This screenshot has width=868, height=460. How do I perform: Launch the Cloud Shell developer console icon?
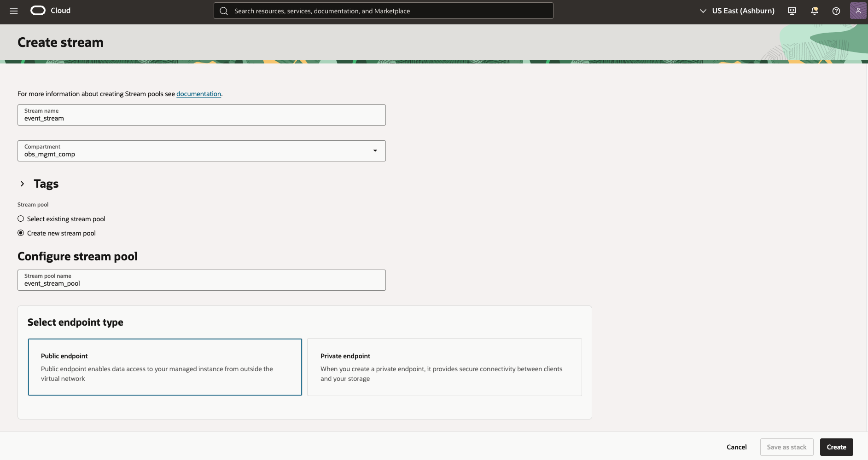[x=792, y=11]
